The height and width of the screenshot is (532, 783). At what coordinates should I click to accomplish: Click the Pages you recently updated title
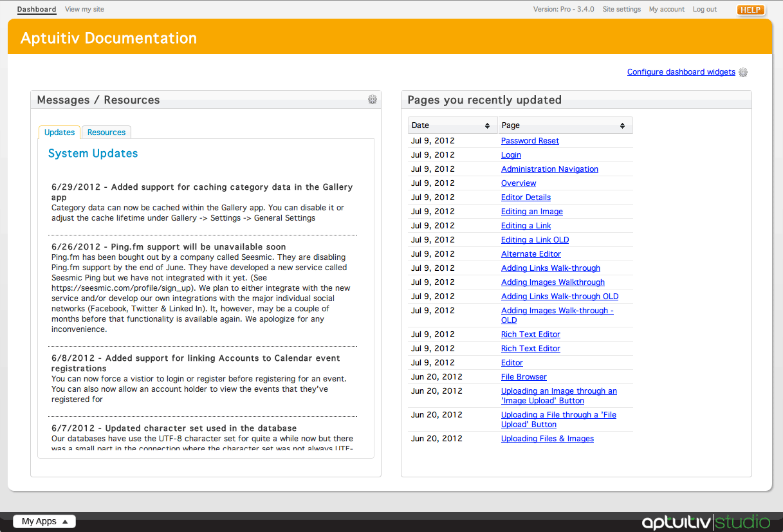(484, 100)
